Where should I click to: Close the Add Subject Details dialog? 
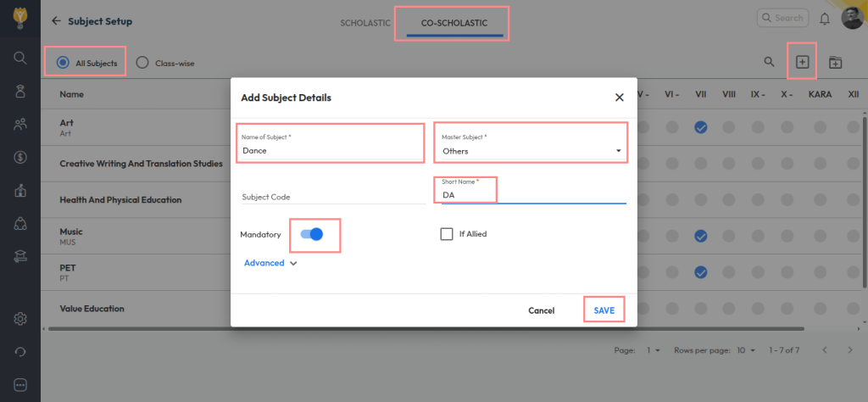[x=619, y=98]
